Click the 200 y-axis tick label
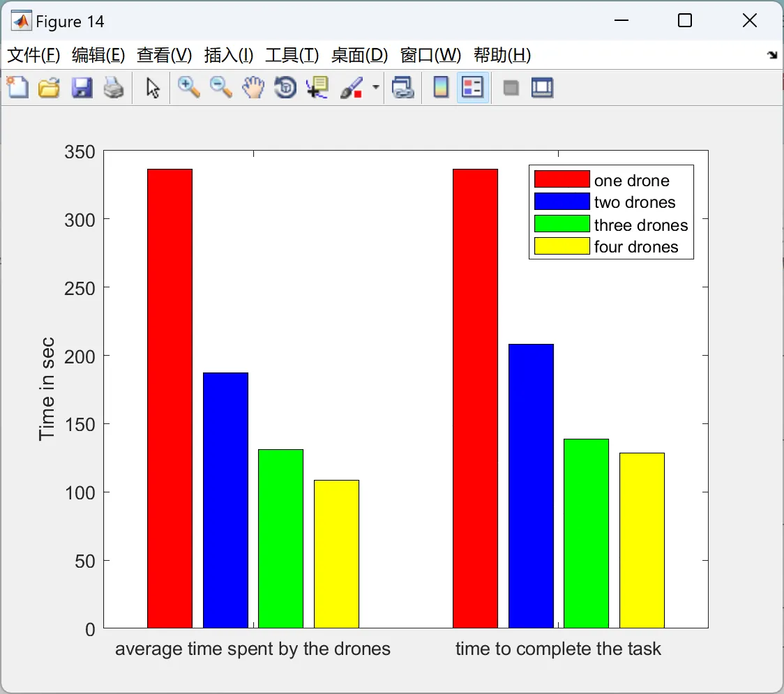Image resolution: width=784 pixels, height=694 pixels. click(80, 357)
